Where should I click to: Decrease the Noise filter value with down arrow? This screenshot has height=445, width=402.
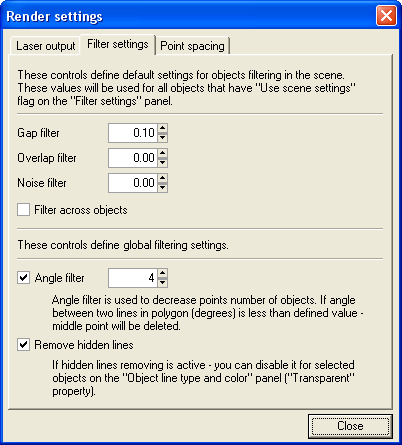(x=162, y=187)
